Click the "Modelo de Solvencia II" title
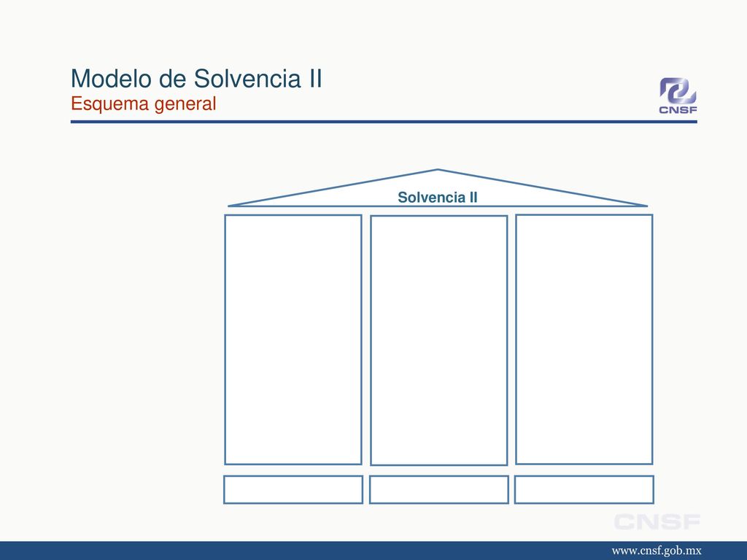The height and width of the screenshot is (560, 747). click(x=196, y=79)
